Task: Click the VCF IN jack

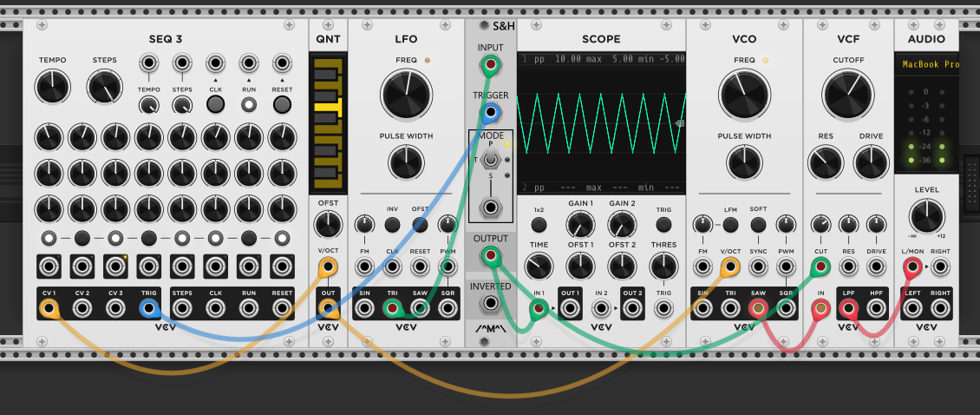Action: coord(820,308)
